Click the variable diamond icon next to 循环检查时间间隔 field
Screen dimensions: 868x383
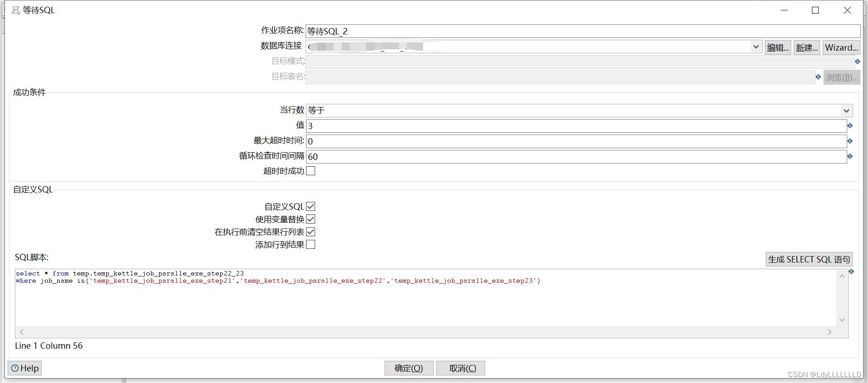pyautogui.click(x=850, y=156)
